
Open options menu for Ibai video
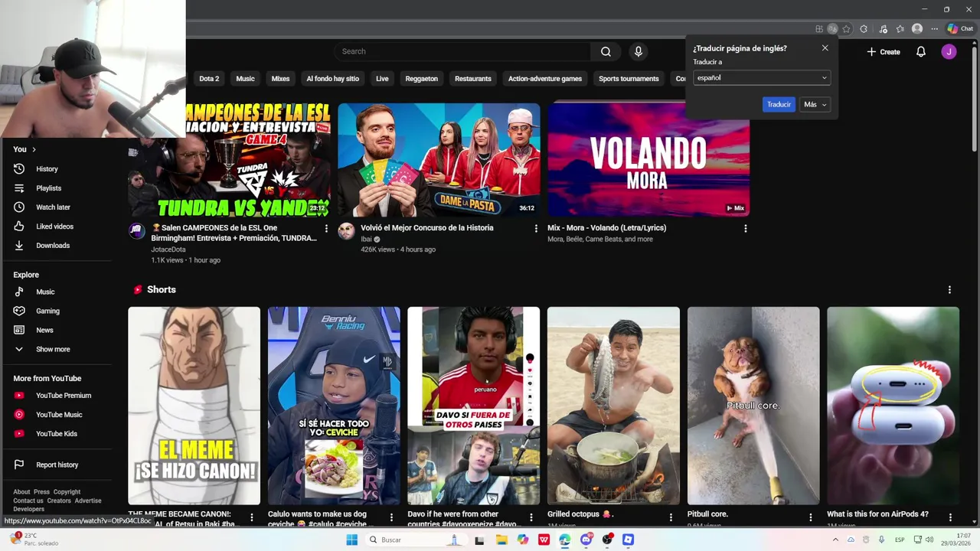click(x=536, y=228)
